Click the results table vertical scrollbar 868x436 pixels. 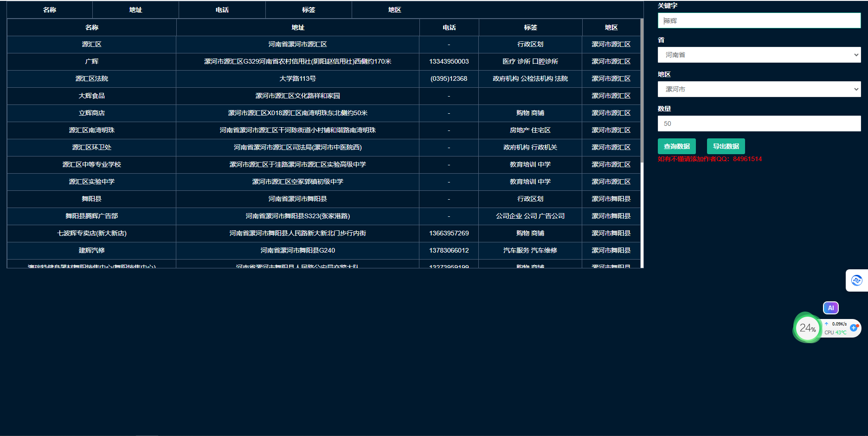point(642,93)
